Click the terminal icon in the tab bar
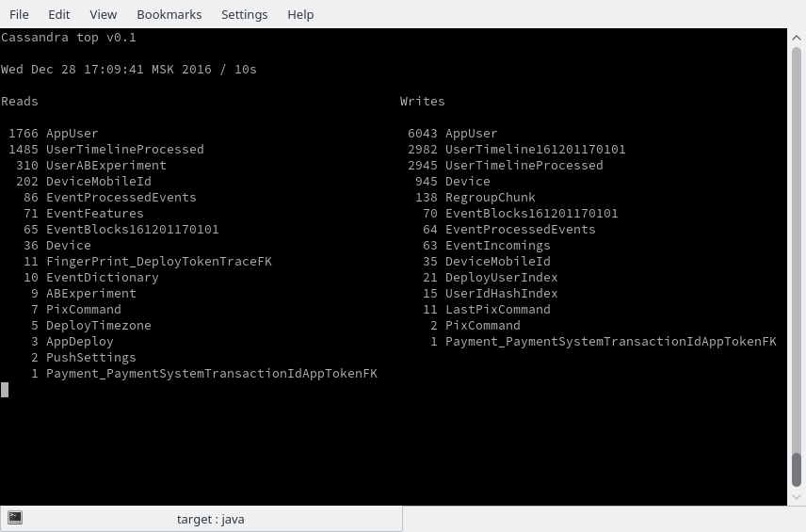Screen dimensions: 806x532 (x=15, y=518)
